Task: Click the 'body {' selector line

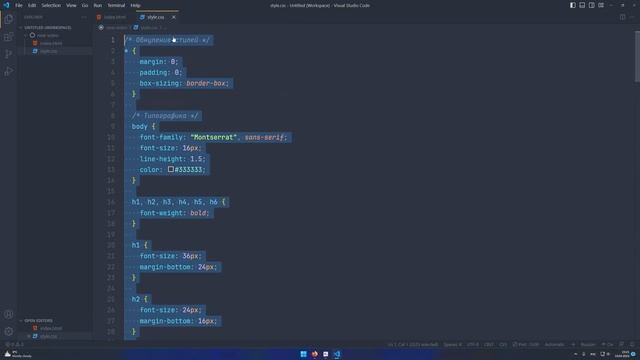Action: pyautogui.click(x=143, y=127)
